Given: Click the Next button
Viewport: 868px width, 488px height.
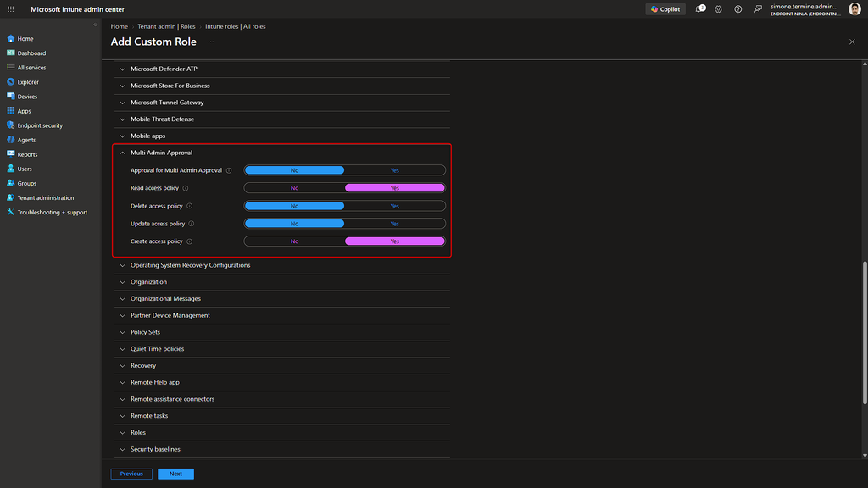Looking at the screenshot, I should [x=175, y=474].
